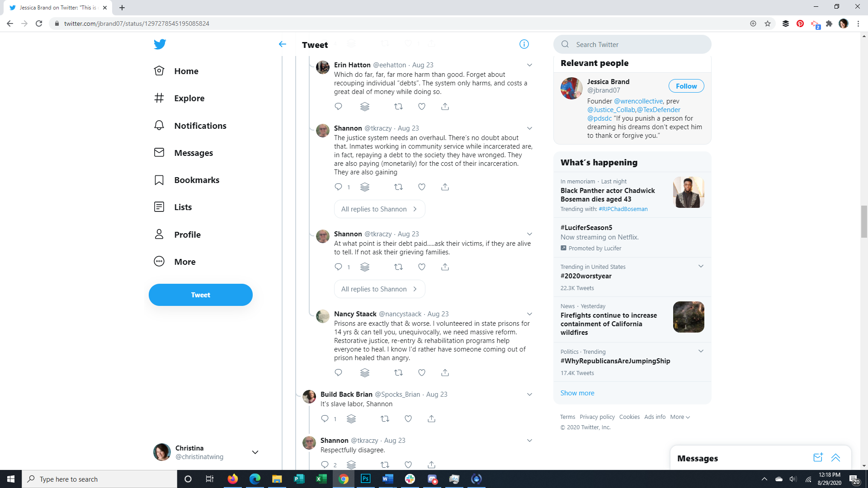
Task: Open Pinterest browser extension icon
Action: coord(800,23)
